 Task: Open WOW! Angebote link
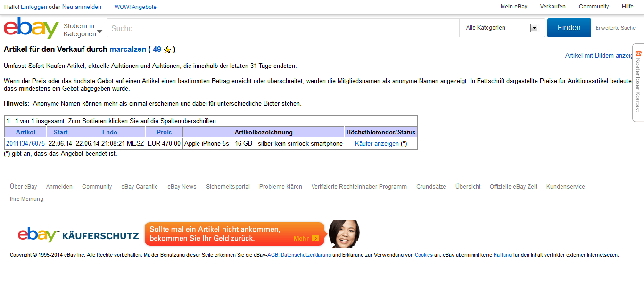coord(135,7)
